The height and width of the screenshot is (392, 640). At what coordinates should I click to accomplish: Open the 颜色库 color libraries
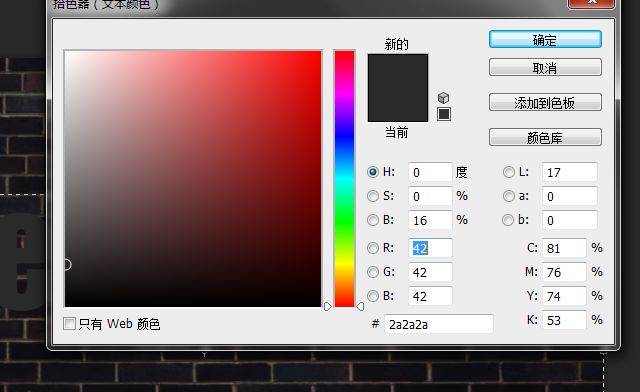[x=545, y=138]
